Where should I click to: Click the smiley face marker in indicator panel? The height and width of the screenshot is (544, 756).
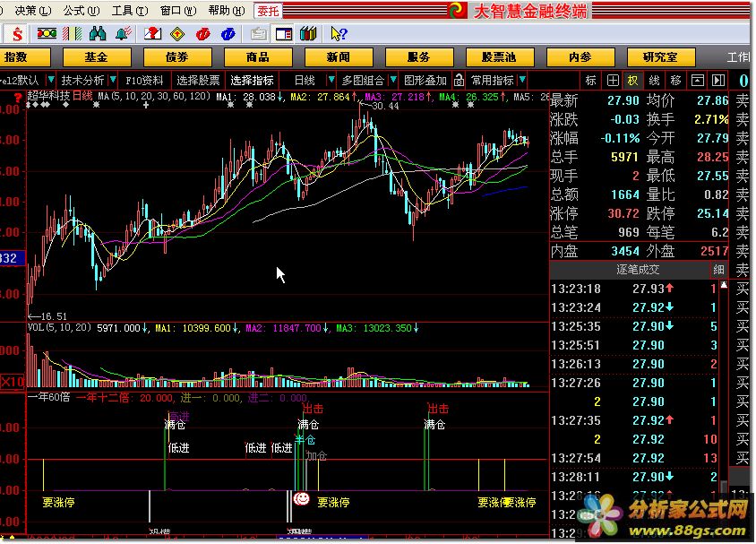(302, 498)
